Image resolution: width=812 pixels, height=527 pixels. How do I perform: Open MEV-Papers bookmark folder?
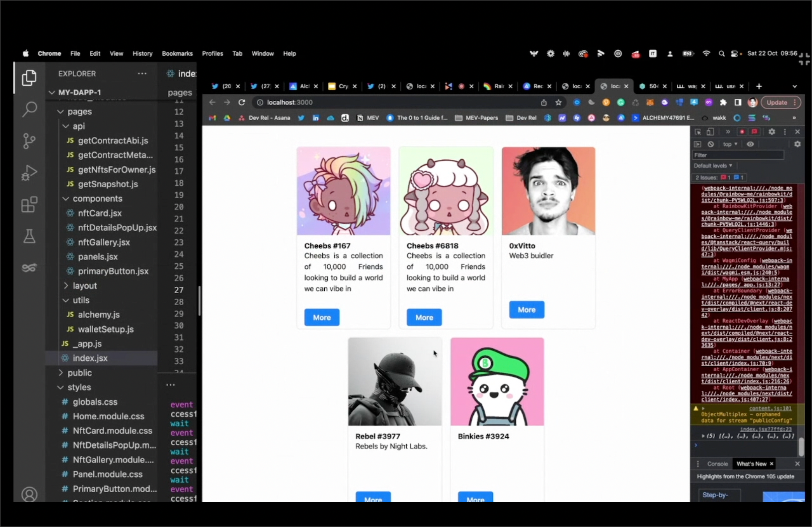(477, 118)
